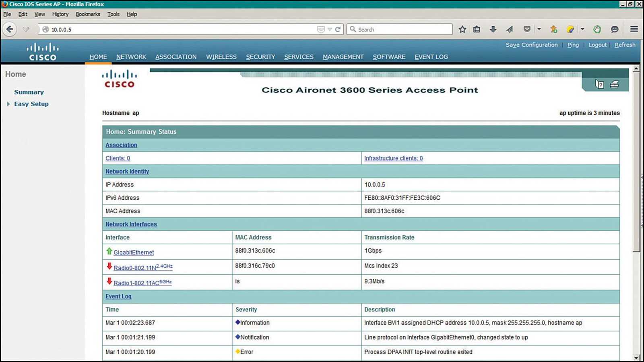
Task: Switch to the SERVICES tab
Action: 299,57
